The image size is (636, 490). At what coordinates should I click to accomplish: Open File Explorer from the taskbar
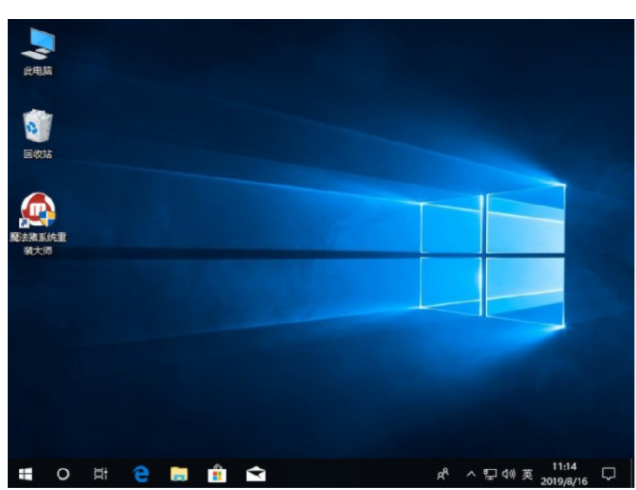click(x=179, y=474)
